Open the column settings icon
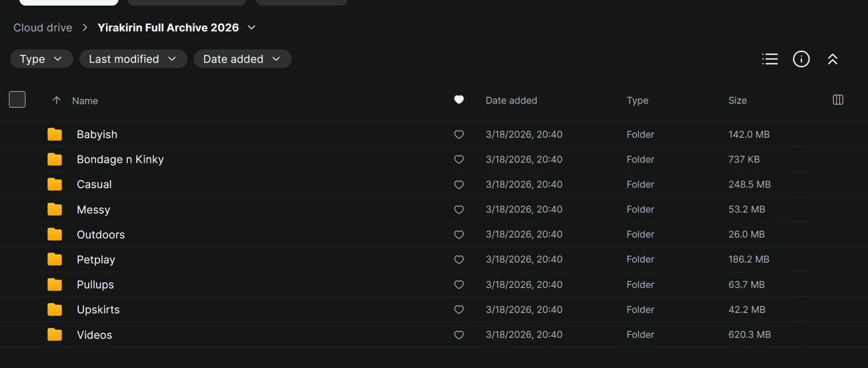This screenshot has height=368, width=868. [837, 100]
